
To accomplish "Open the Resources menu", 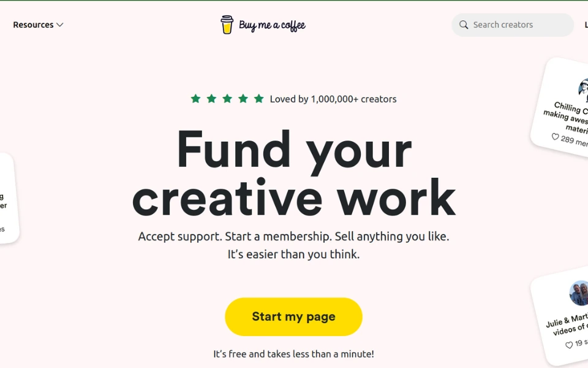I will click(x=38, y=25).
